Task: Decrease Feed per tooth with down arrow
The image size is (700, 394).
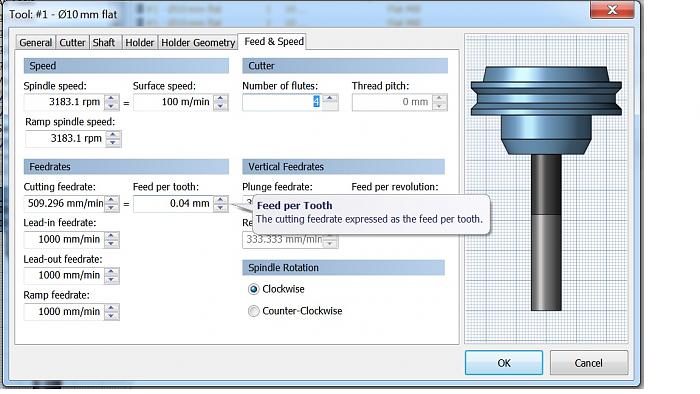Action: (x=221, y=208)
